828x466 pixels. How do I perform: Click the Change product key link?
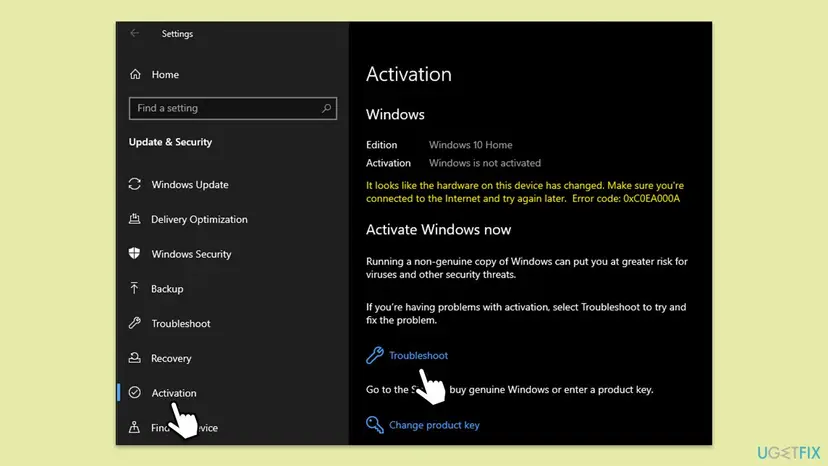click(434, 425)
